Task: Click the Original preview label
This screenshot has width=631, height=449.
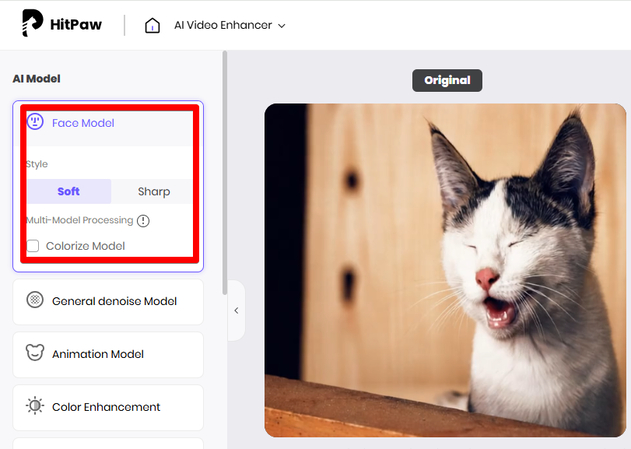Action: coord(447,80)
